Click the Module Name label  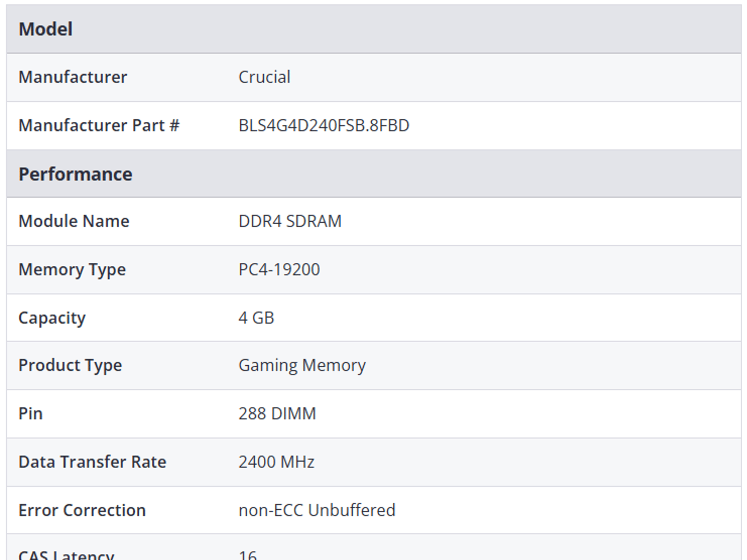coord(74,221)
